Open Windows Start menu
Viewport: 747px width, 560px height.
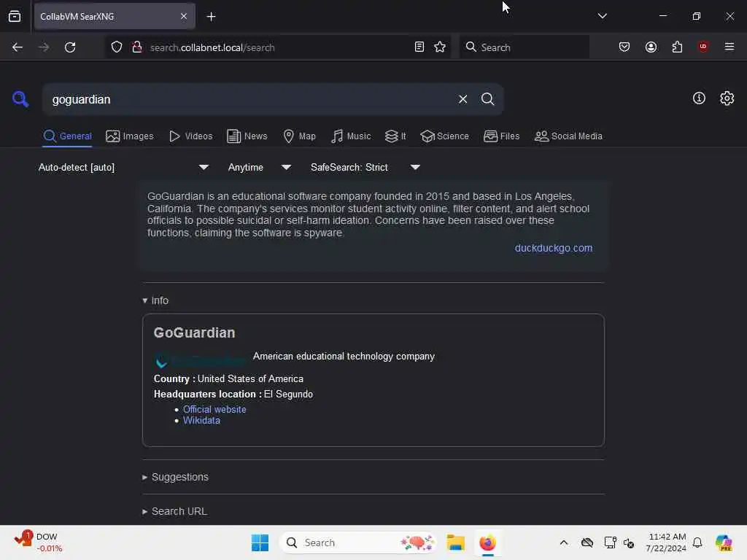pyautogui.click(x=260, y=542)
